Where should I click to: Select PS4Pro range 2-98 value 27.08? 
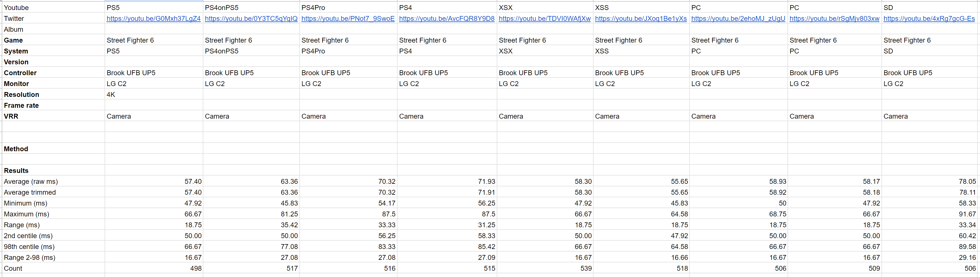coord(348,257)
